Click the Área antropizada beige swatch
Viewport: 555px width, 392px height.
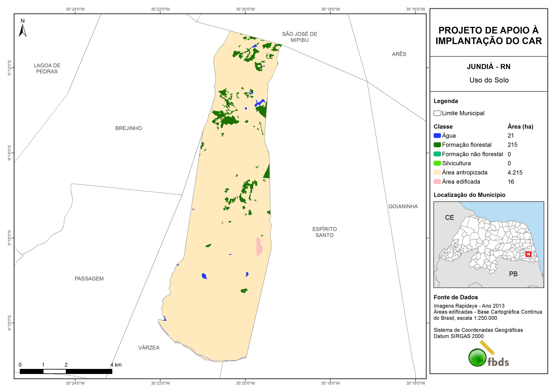pyautogui.click(x=437, y=172)
